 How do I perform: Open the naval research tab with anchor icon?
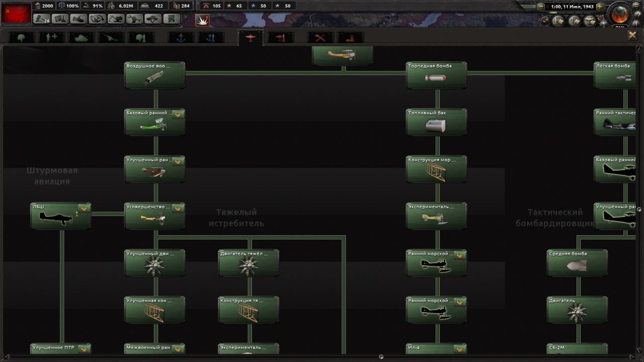tap(181, 36)
